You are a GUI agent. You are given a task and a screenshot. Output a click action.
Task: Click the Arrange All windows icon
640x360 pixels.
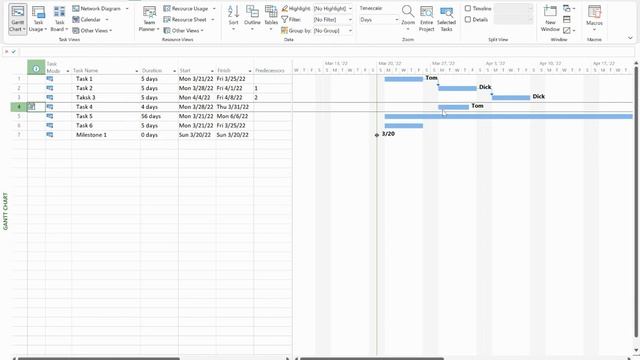pyautogui.click(x=567, y=20)
